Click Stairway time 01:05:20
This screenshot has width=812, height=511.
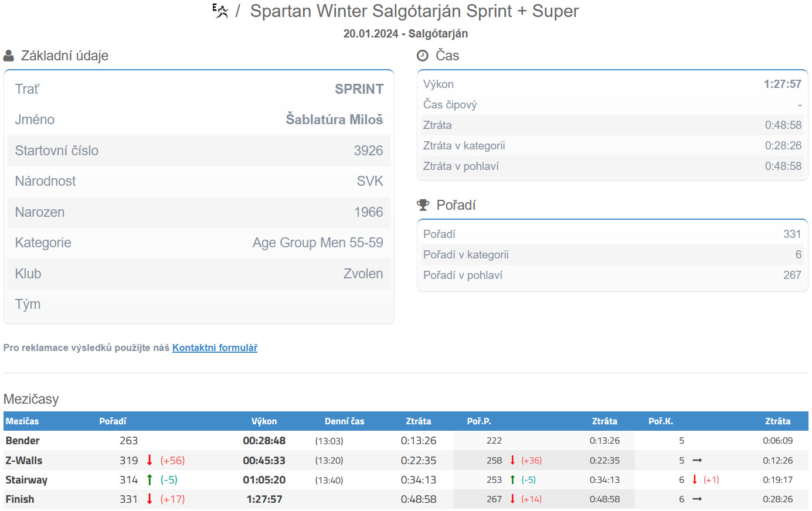tap(264, 479)
